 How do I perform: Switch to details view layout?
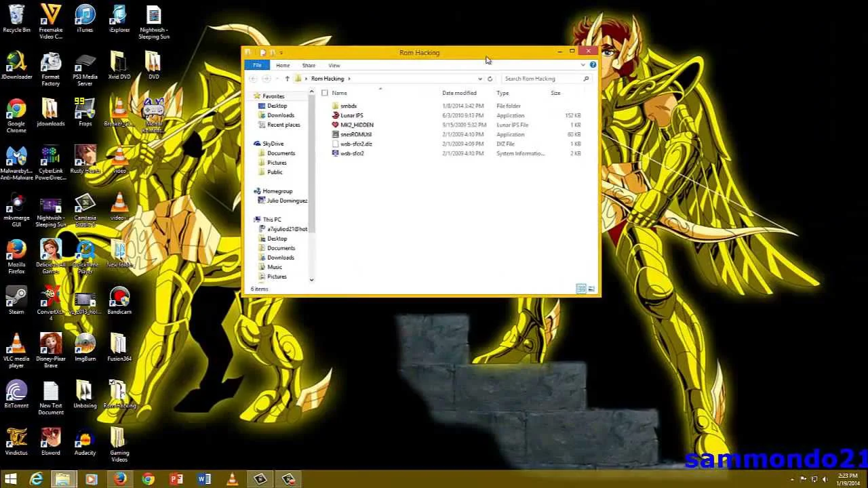(581, 289)
